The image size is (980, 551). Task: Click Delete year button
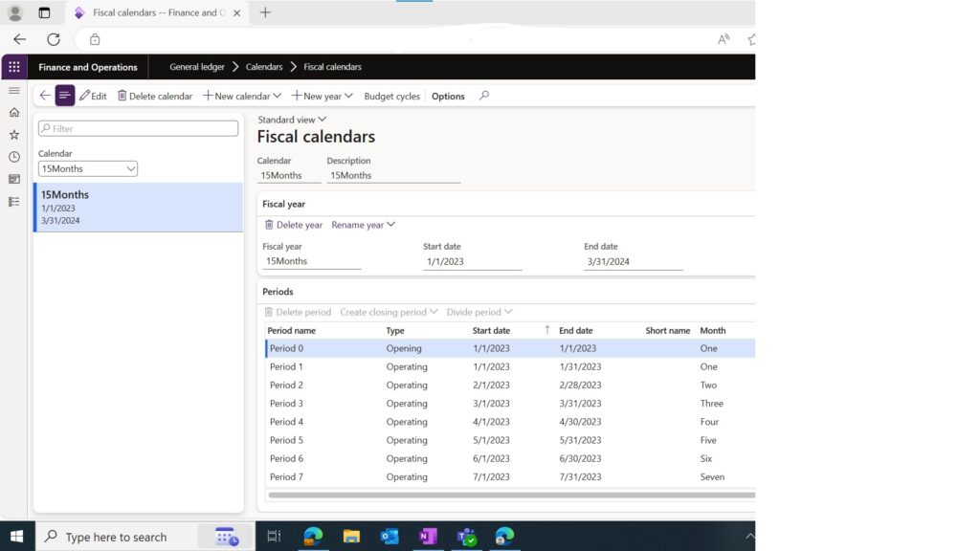click(293, 225)
